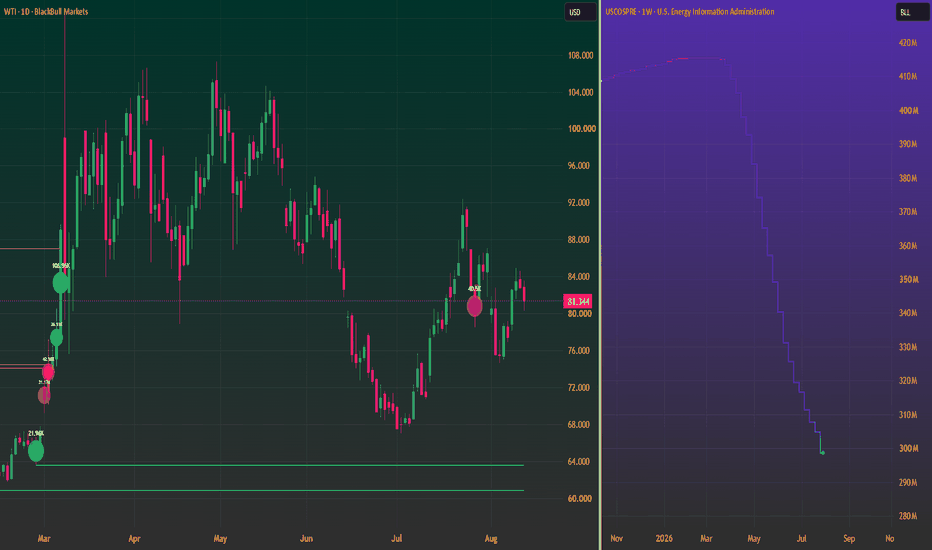
Task: Click the WTI 1D BlackBull Markets title
Action: [46, 11]
